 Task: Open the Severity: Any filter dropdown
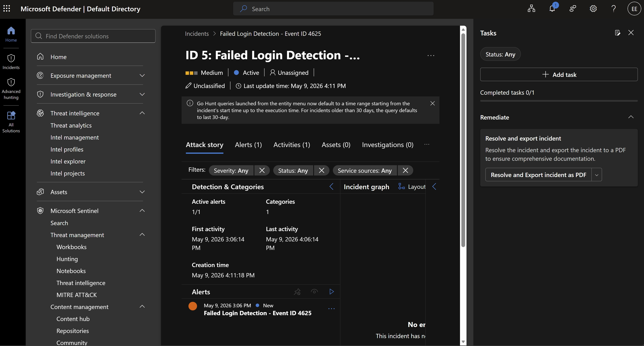click(231, 170)
